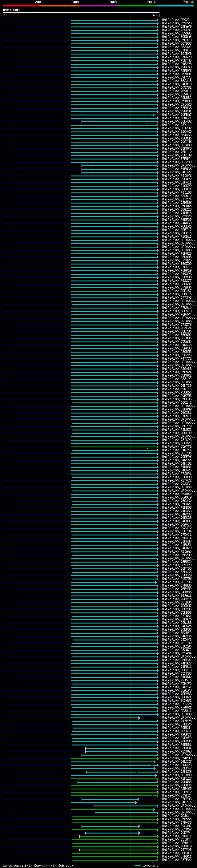Screen dimensions: 197x868
Task: Click the UniRef100_Q8I7D6 label
Action: [x=176, y=582]
